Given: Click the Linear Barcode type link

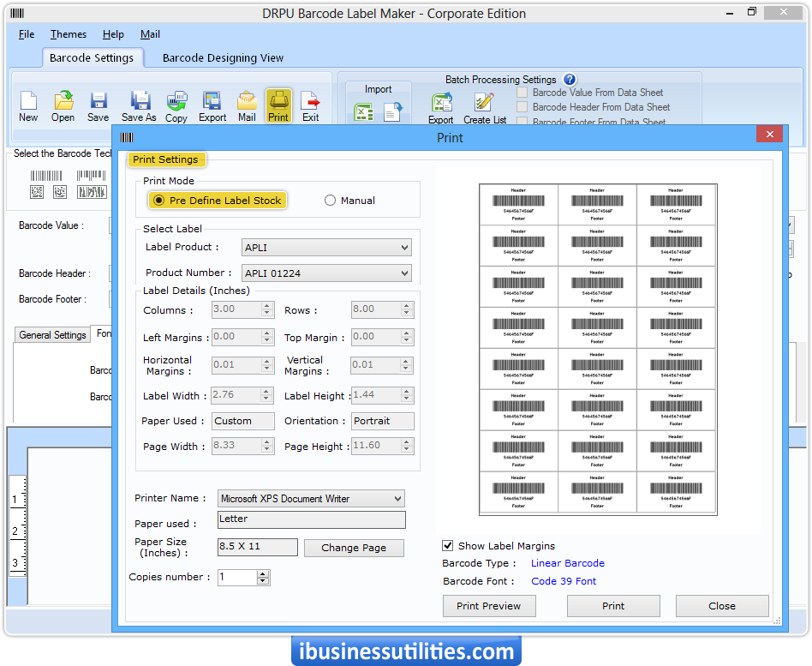Looking at the screenshot, I should point(568,563).
